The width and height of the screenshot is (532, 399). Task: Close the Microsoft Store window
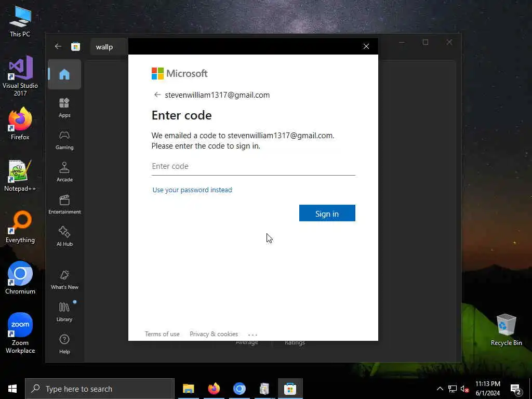click(x=449, y=42)
